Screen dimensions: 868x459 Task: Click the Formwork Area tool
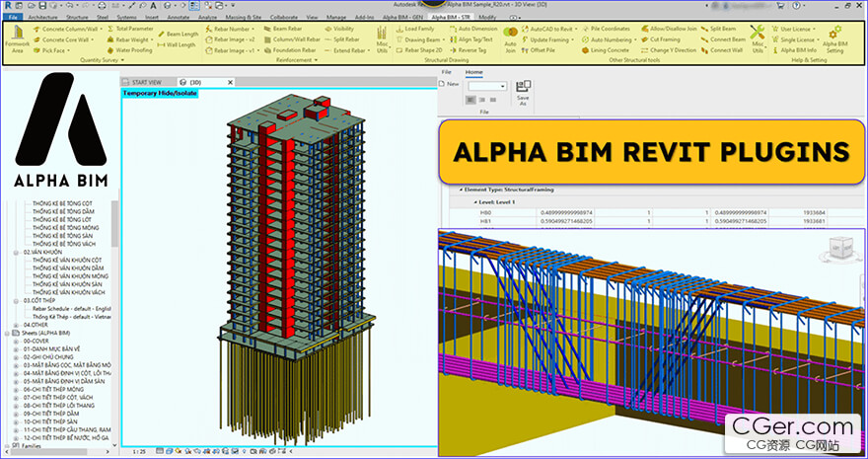[x=17, y=38]
